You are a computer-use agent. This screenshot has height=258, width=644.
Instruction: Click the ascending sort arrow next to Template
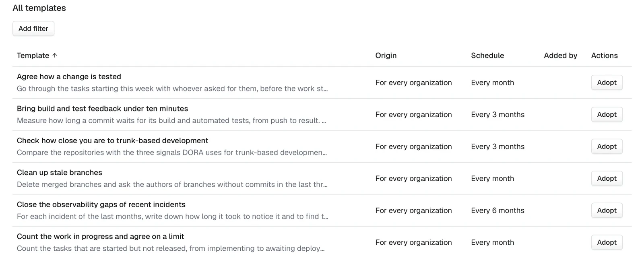click(55, 56)
